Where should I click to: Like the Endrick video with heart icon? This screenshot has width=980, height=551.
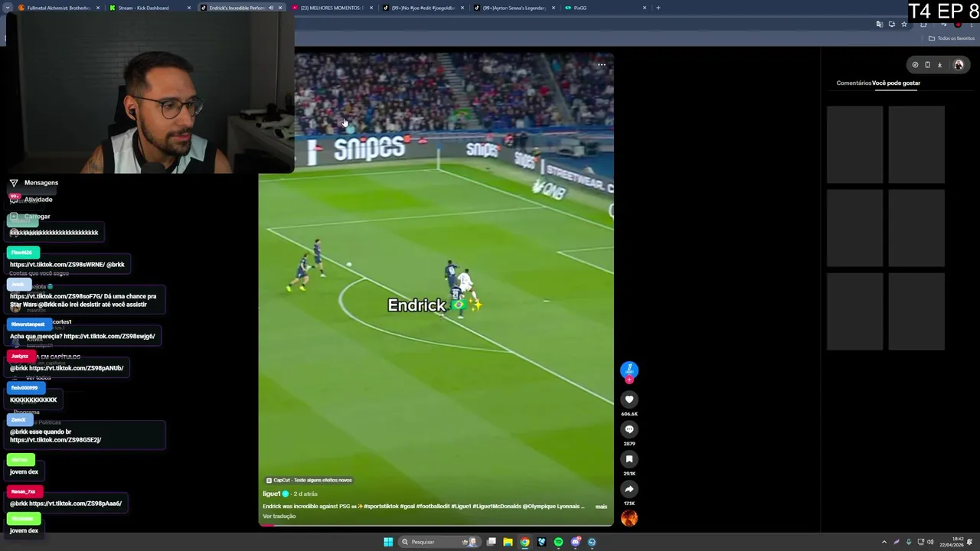point(629,399)
